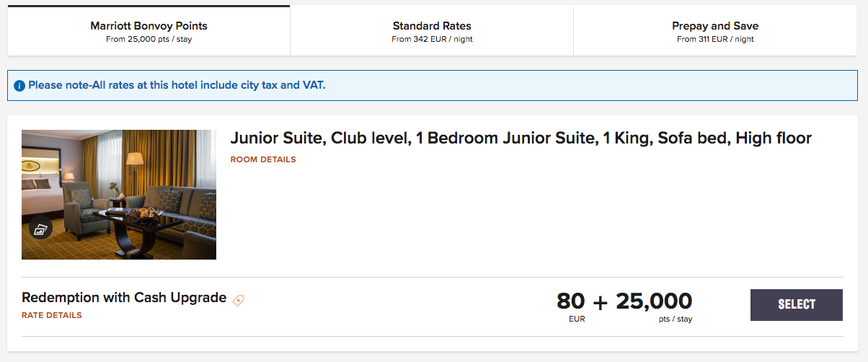
Task: Open the ROOM DETAILS link
Action: (x=263, y=159)
